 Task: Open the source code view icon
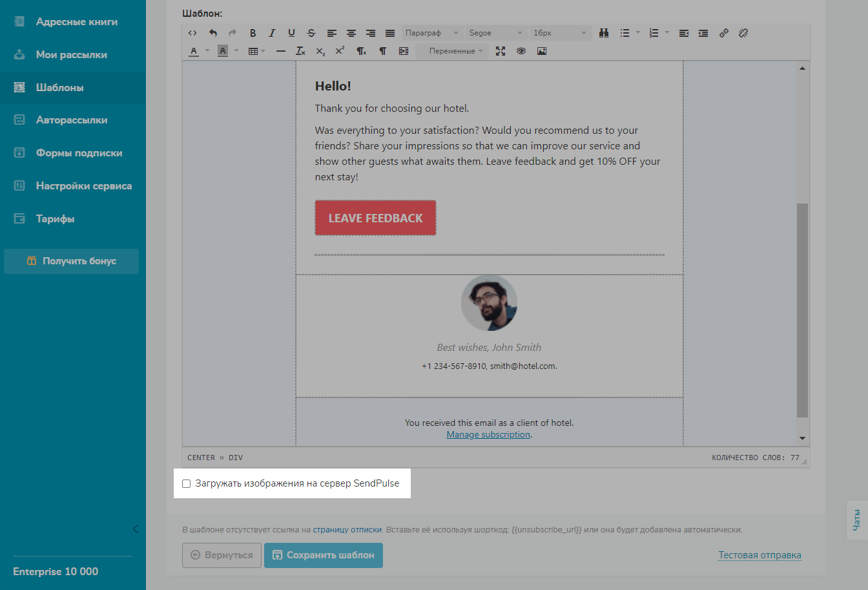point(192,33)
